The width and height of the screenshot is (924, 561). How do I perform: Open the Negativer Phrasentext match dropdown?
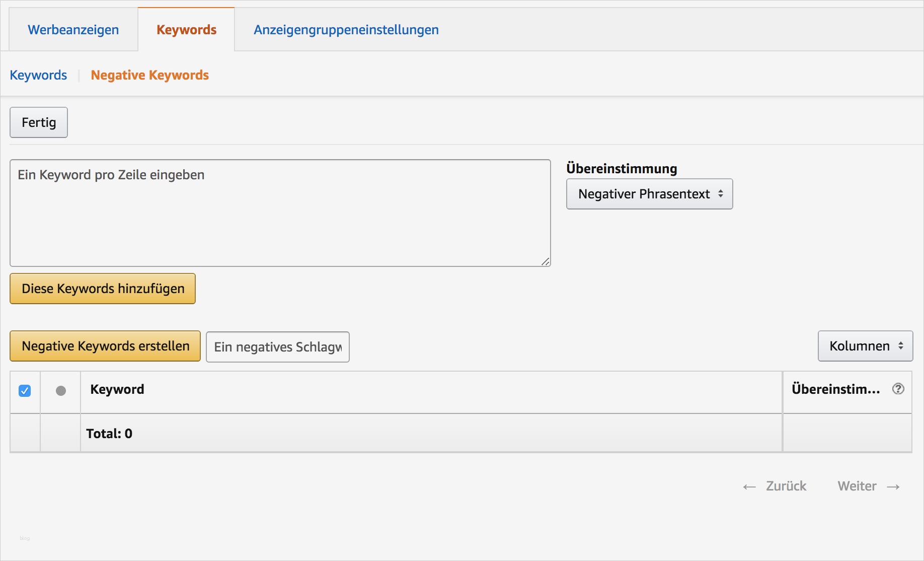[x=649, y=194]
